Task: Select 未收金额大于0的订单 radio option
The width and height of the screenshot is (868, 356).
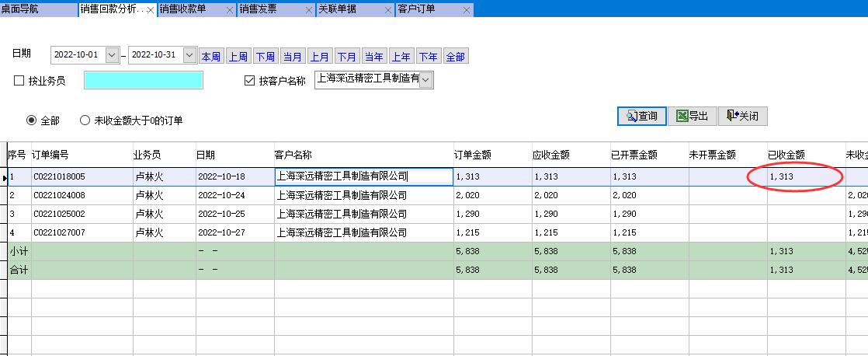Action: click(x=85, y=120)
